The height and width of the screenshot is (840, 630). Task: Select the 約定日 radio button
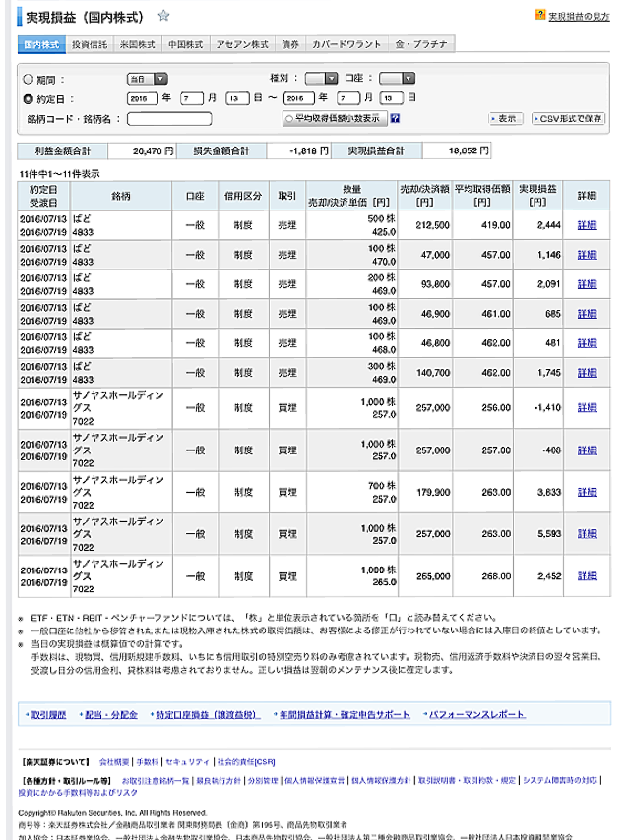[28, 98]
